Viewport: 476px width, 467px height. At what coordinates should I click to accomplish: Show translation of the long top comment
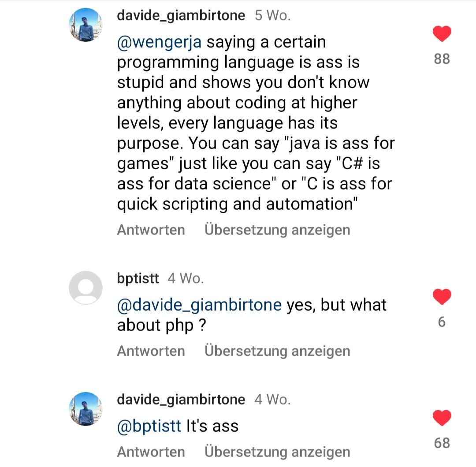tap(278, 230)
